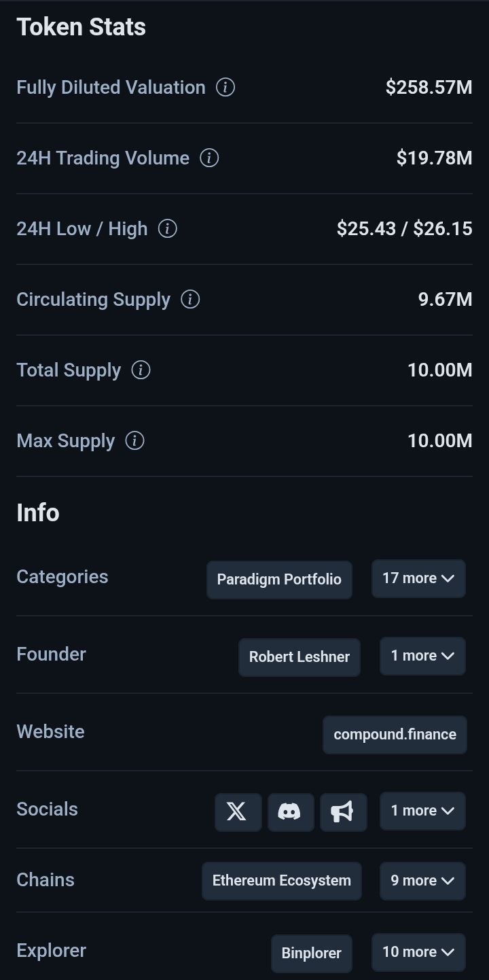Click the $258.57M valuation value
This screenshot has height=980, width=489.
[x=429, y=88]
